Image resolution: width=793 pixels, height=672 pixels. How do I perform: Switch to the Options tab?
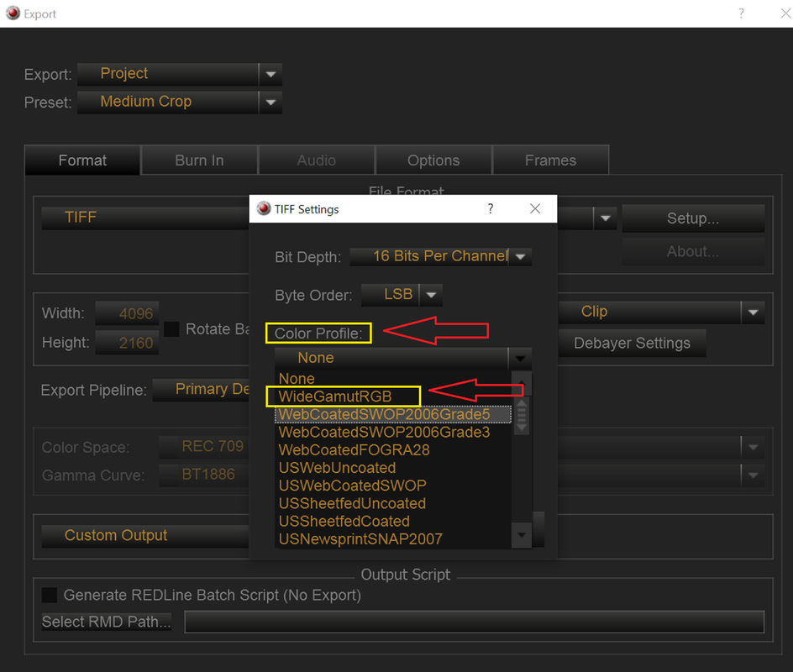tap(433, 160)
